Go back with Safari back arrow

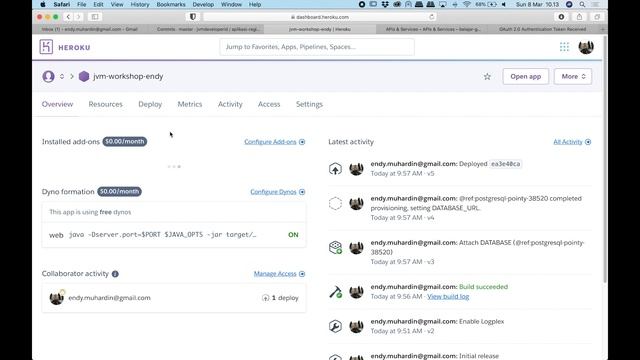click(x=68, y=17)
